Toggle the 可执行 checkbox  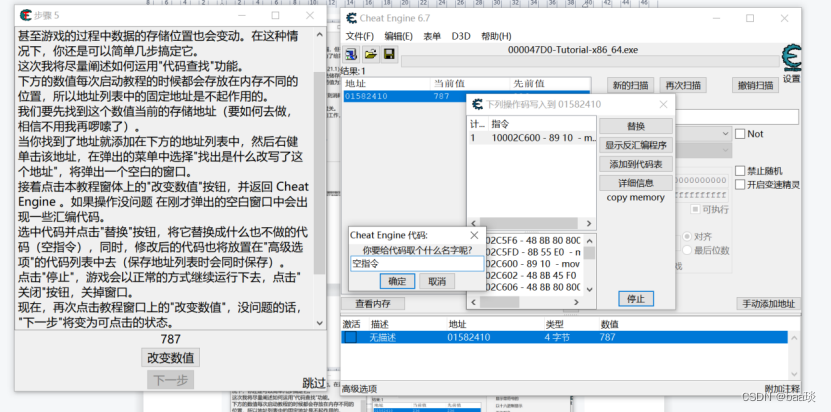(x=695, y=209)
